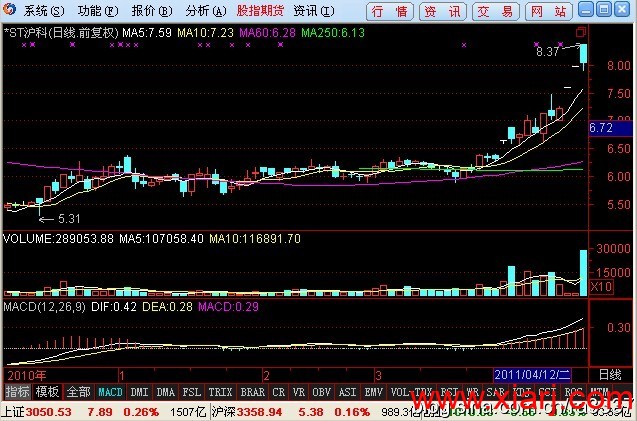Minimize the application window
The image size is (637, 421).
pos(586,10)
